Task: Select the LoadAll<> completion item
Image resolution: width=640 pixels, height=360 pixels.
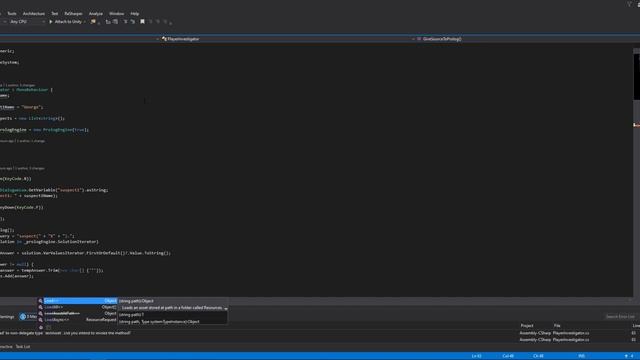Action: [80, 307]
